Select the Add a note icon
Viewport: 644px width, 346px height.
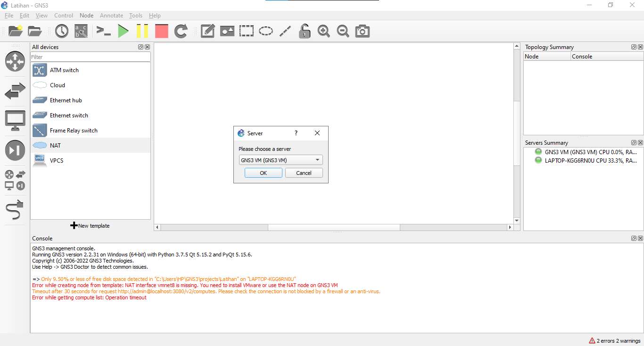[208, 31]
